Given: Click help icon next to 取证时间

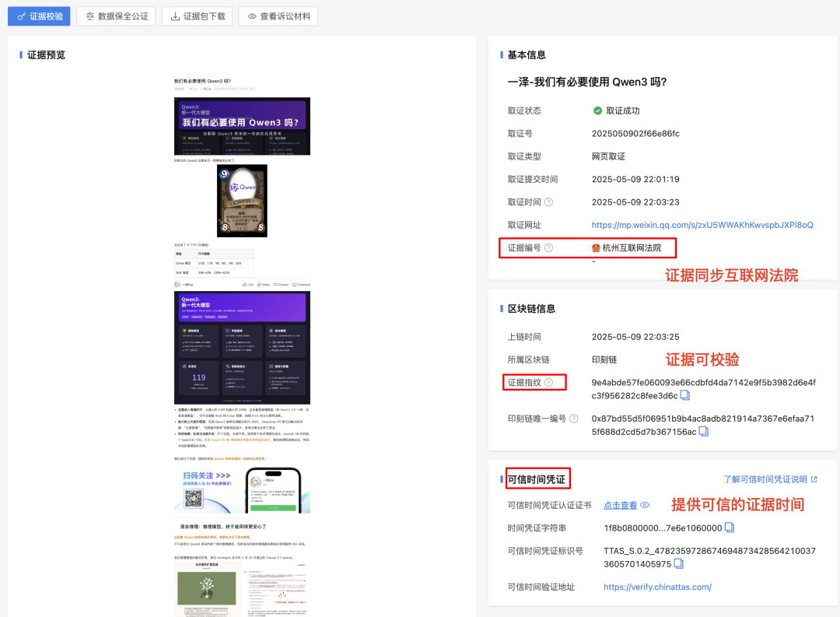Looking at the screenshot, I should click(548, 202).
